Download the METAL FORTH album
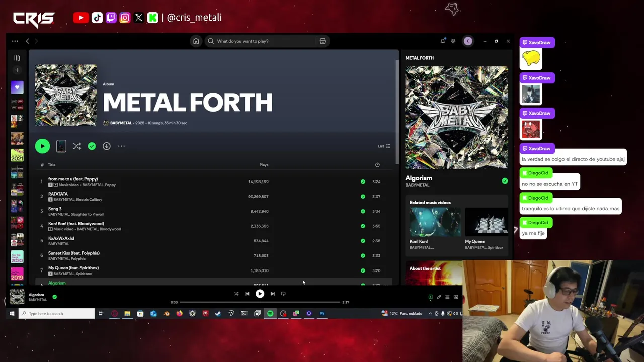This screenshot has height=362, width=644. pos(107,146)
